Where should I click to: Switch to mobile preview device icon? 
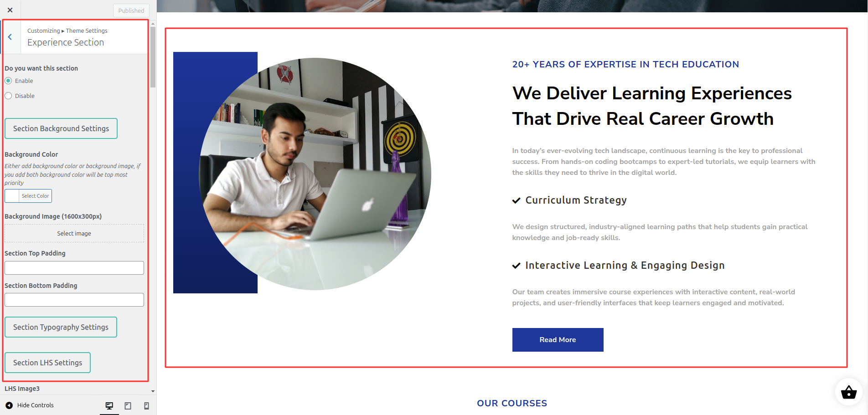point(146,405)
